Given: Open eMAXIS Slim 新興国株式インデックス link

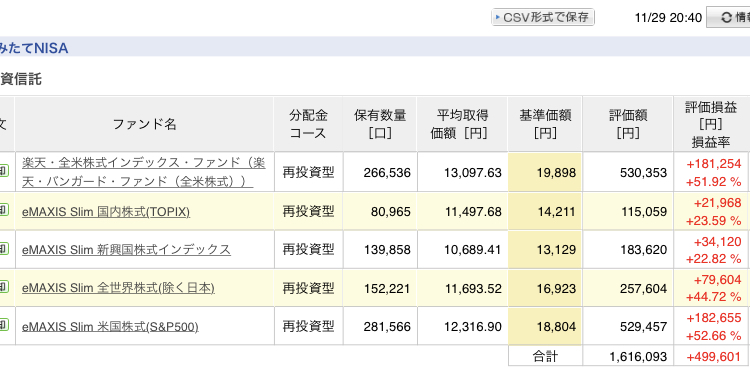Looking at the screenshot, I should (x=126, y=250).
